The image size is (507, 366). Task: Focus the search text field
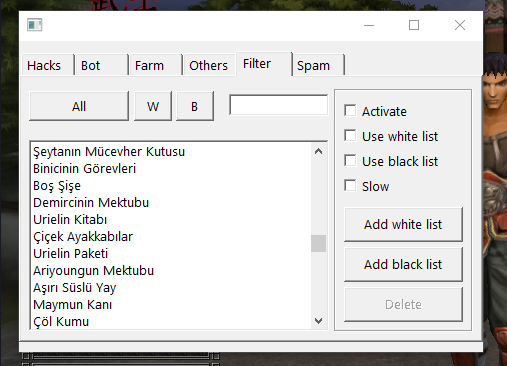(x=279, y=105)
